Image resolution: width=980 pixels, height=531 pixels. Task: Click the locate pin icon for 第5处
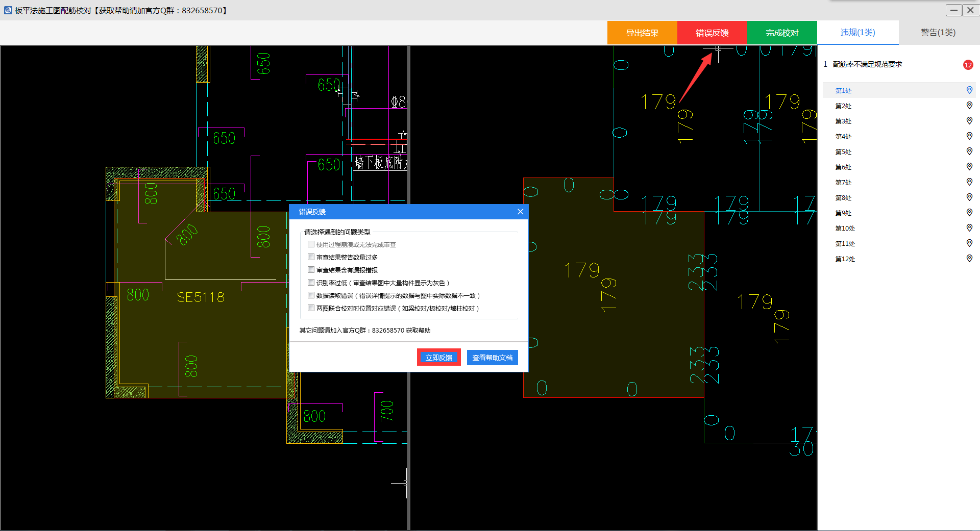(969, 151)
